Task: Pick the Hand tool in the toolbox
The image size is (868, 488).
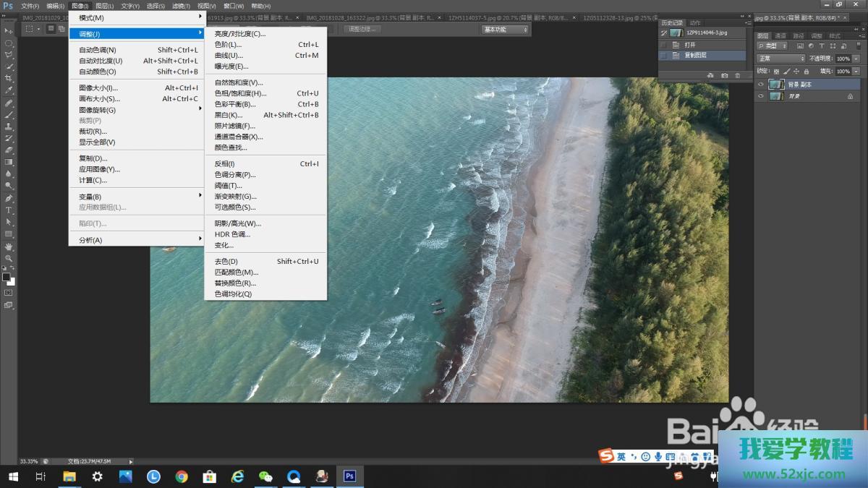Action: pyautogui.click(x=9, y=247)
